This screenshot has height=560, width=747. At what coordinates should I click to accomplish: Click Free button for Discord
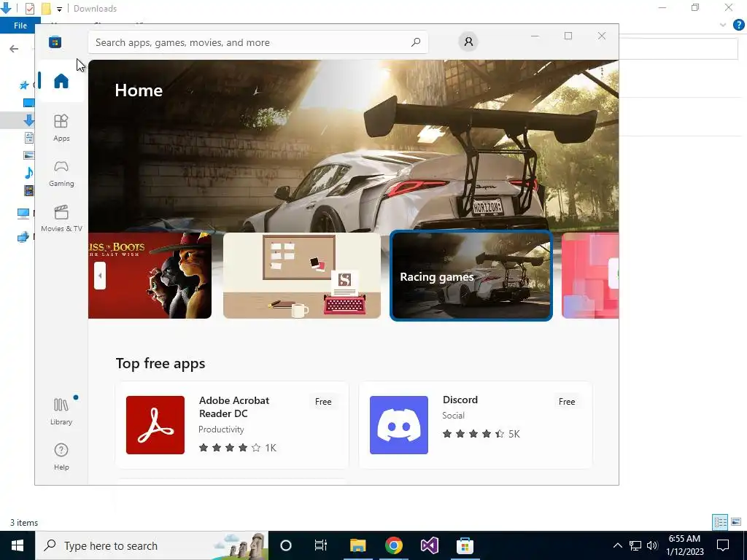tap(566, 402)
